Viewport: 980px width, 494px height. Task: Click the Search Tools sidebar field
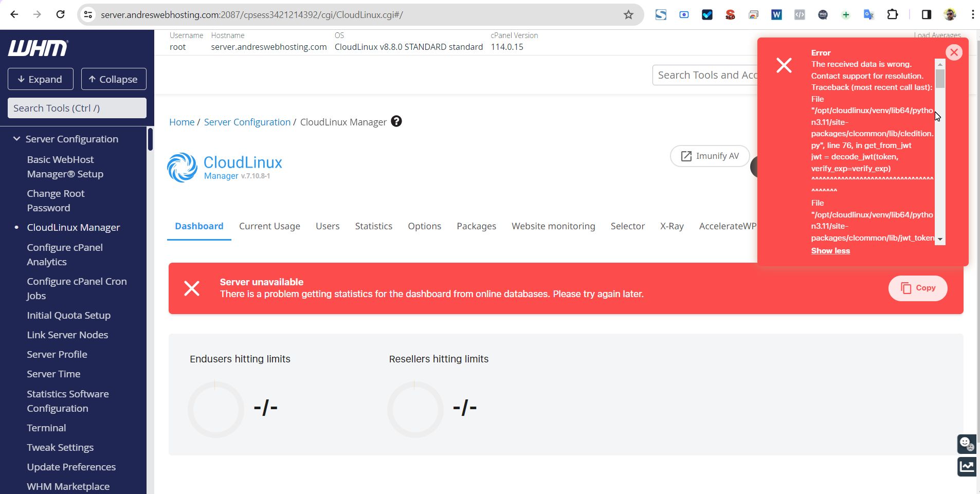pos(77,108)
